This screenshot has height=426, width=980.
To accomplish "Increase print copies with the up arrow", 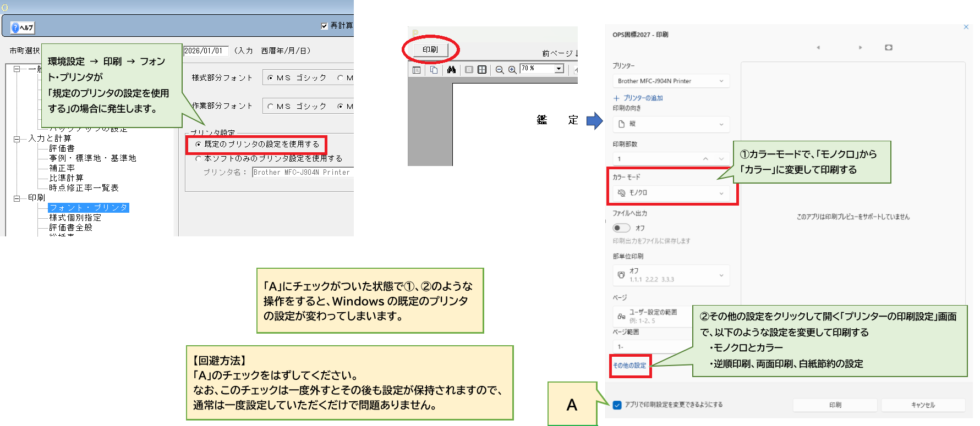I will (705, 159).
